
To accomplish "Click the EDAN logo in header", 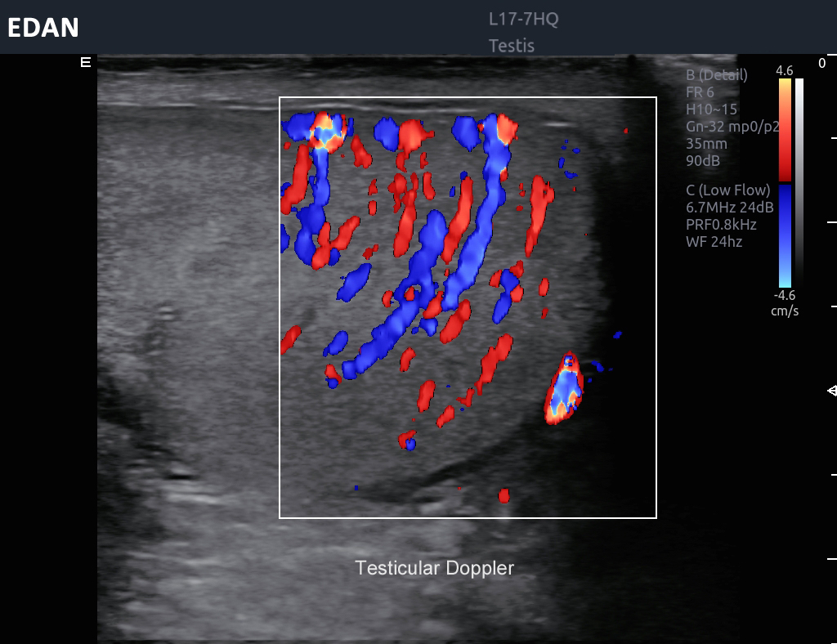I will [43, 28].
